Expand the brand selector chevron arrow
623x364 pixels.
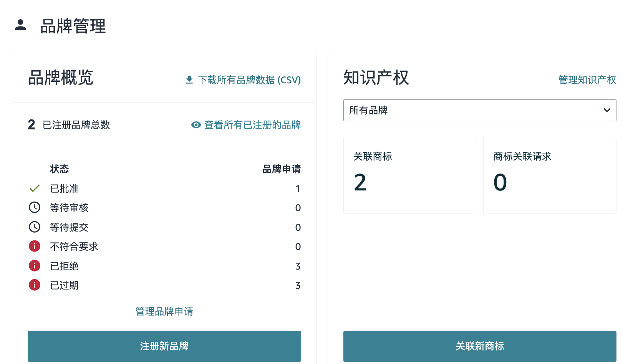607,111
